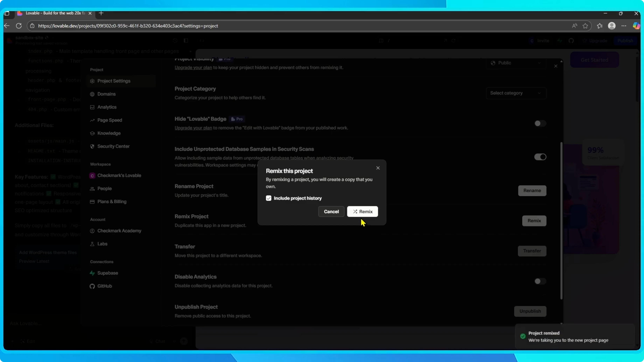Close the project settings panel
This screenshot has width=644, height=362.
point(555,66)
